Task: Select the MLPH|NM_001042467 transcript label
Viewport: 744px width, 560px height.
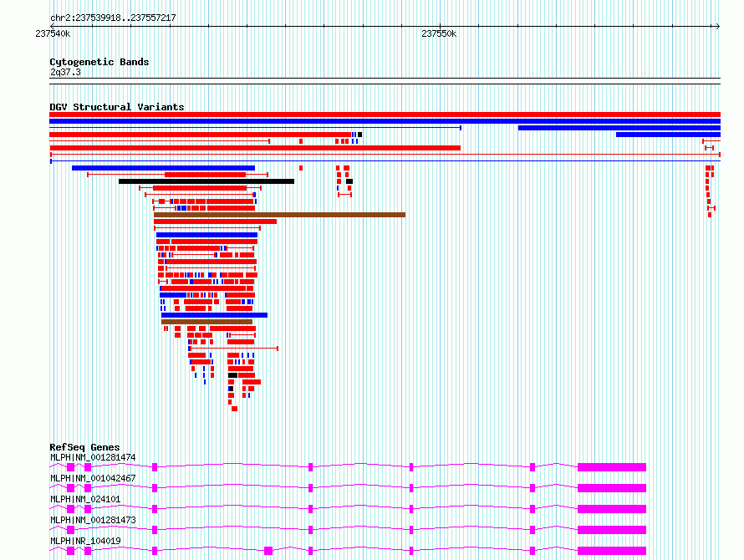Action: click(93, 478)
